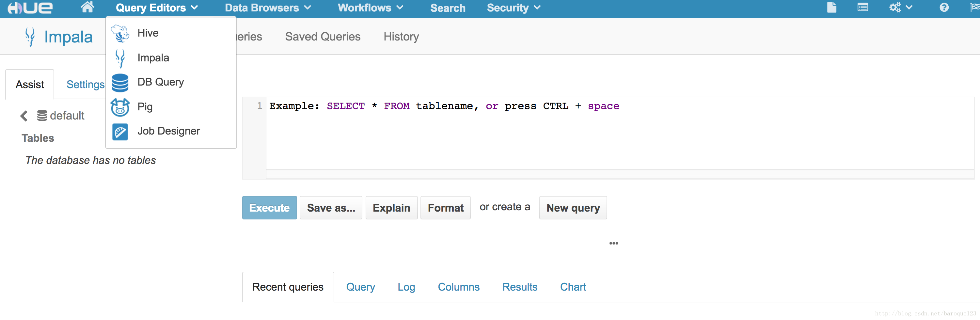The width and height of the screenshot is (980, 320).
Task: Click 'The database has no tables' message
Action: [x=90, y=160]
